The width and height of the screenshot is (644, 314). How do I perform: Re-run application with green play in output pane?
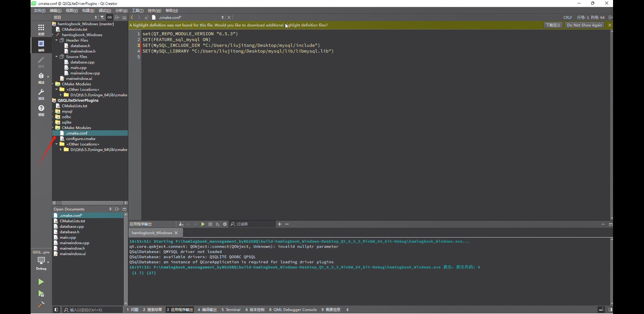coord(203,224)
